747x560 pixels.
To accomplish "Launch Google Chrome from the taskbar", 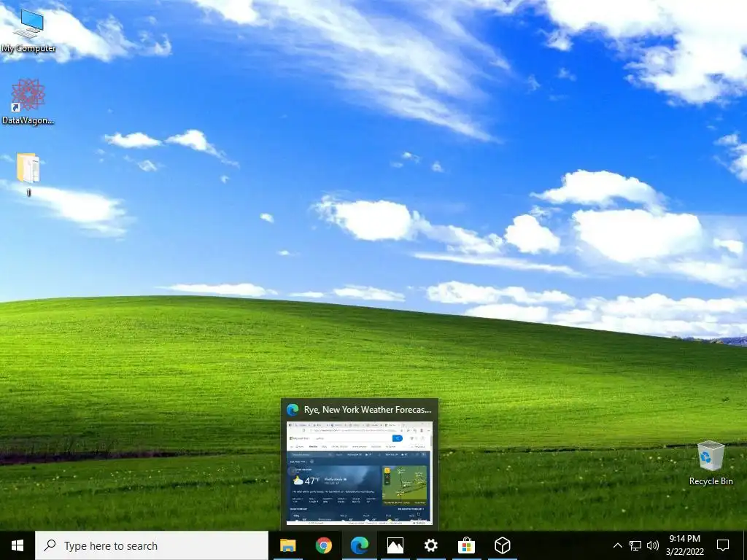I will 323,545.
